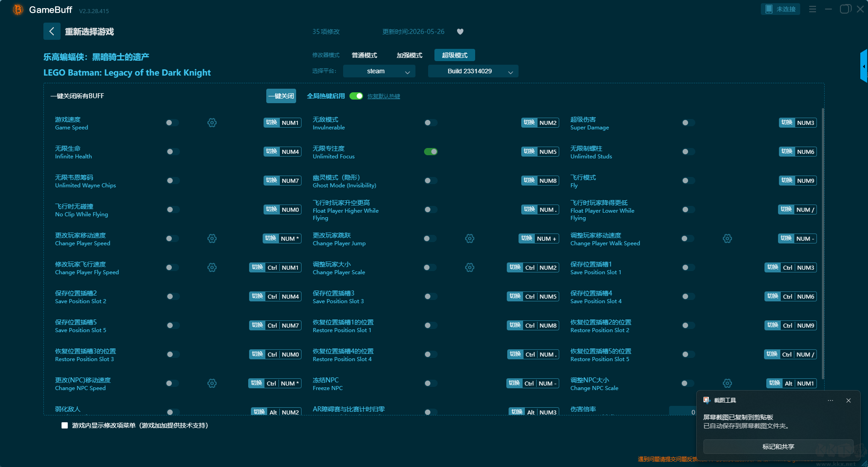Click the GameBuff logo icon
The height and width of the screenshot is (467, 868).
click(18, 10)
